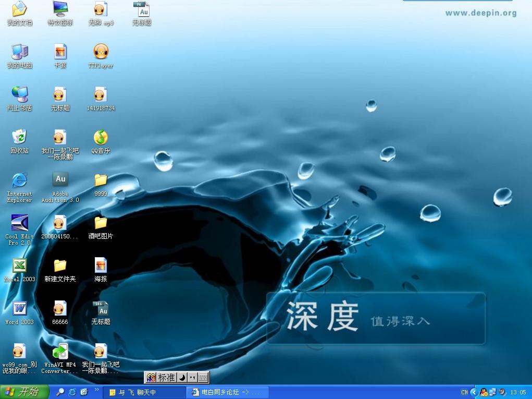
Task: Click the 开始 Start button
Action: tap(23, 392)
